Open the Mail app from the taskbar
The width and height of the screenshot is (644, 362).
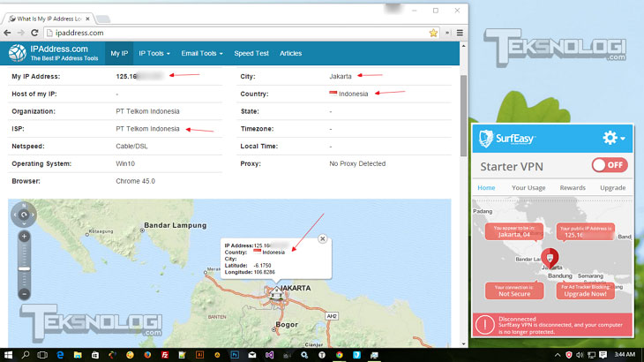point(251,355)
